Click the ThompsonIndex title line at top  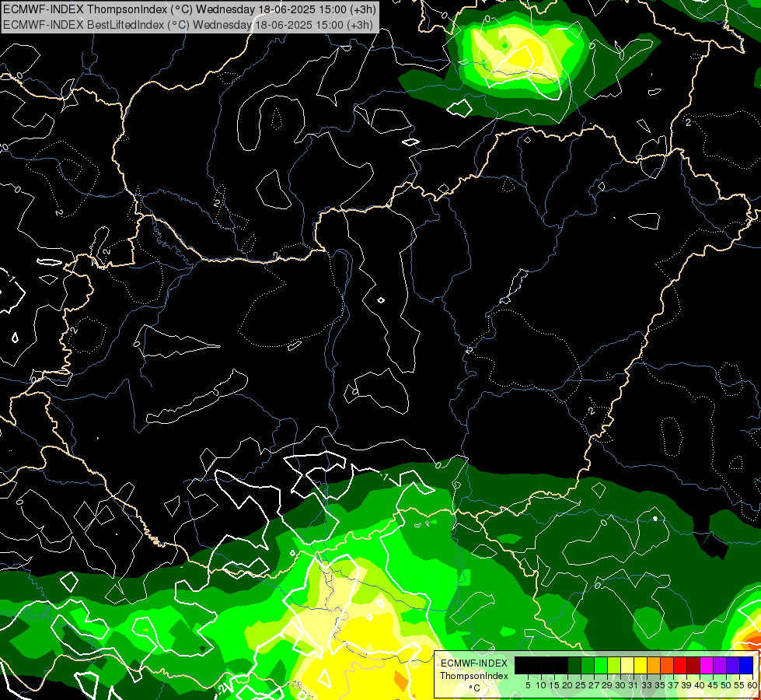[x=188, y=9]
